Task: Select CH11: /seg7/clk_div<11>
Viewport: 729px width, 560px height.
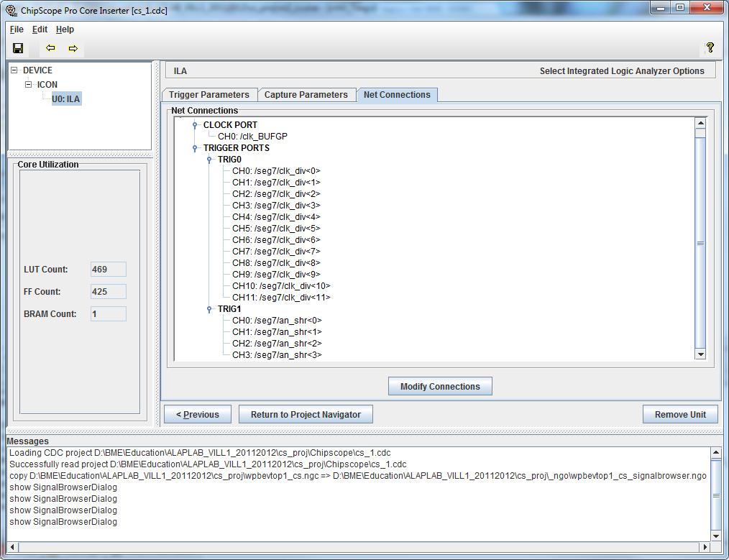Action: 281,298
